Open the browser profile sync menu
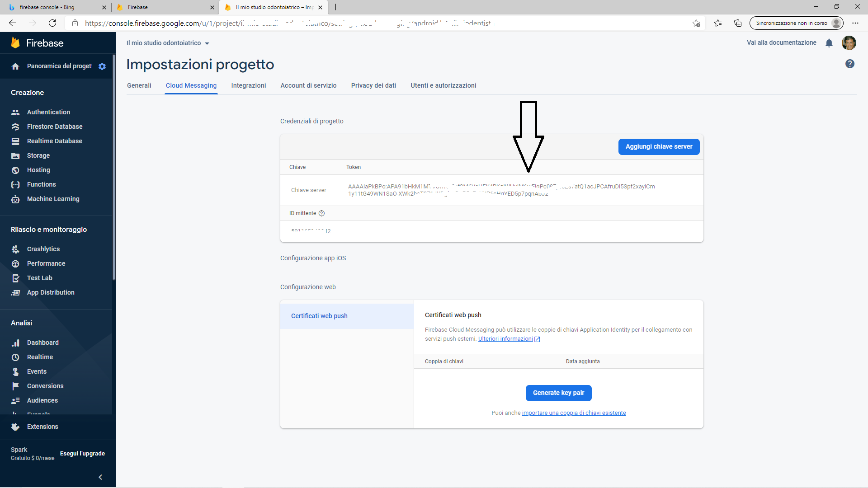868x488 pixels. click(x=797, y=23)
